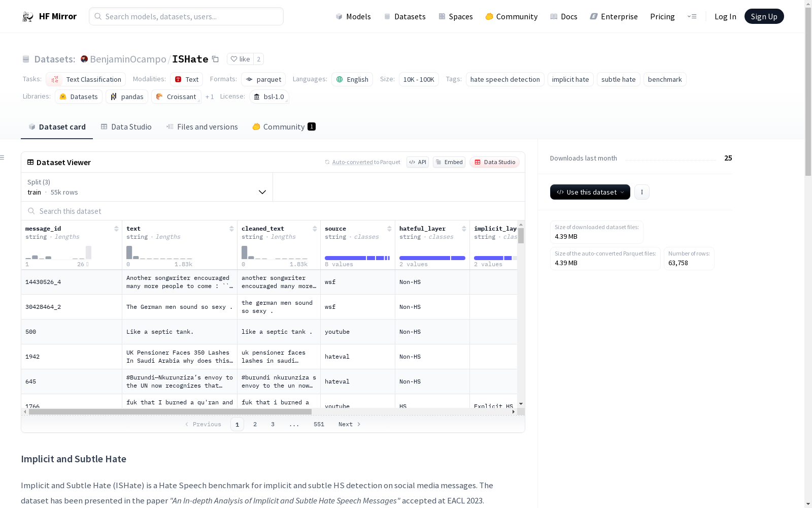Click the Log In link
812x508 pixels.
725,16
